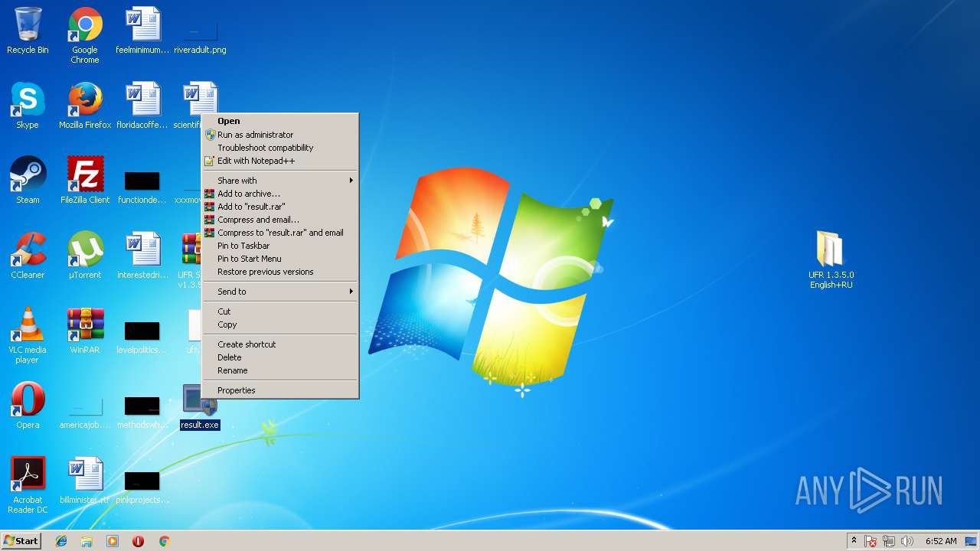Select the feelminimum Word document icon
This screenshot has height=551, width=980.
pos(142,31)
